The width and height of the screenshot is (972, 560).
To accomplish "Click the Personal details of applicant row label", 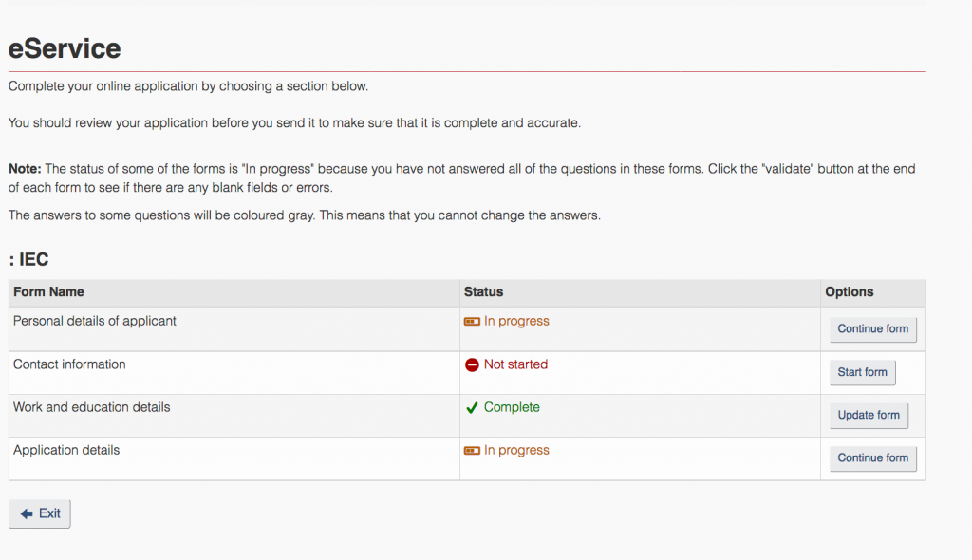I will [x=95, y=321].
